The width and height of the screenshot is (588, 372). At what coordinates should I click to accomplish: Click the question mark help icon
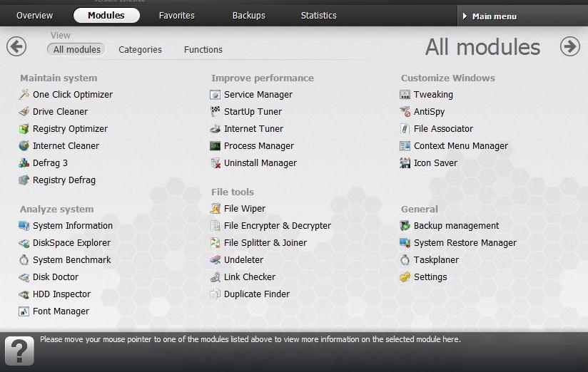click(x=19, y=351)
